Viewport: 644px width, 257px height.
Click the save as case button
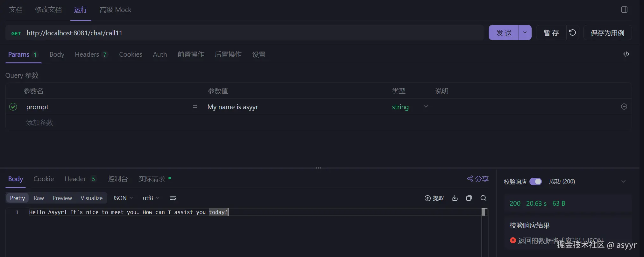point(607,33)
